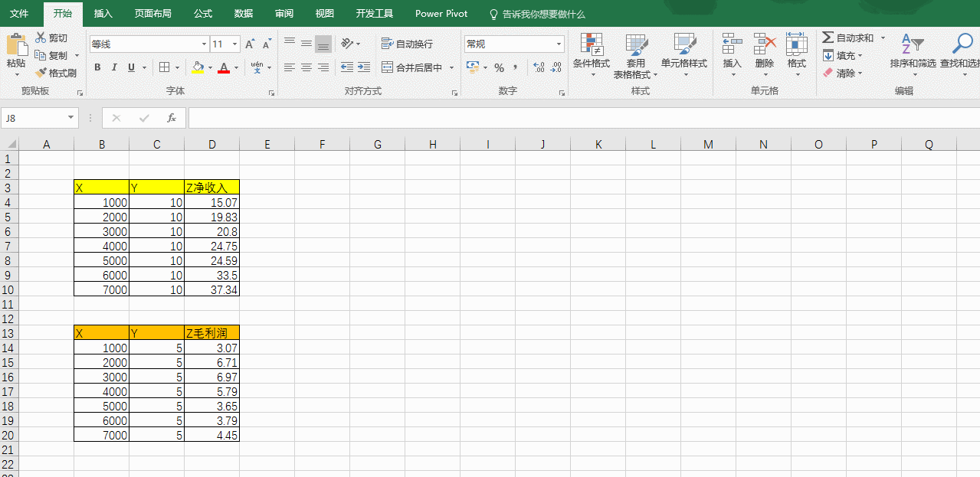Decrease indent in the alignment group

click(347, 67)
